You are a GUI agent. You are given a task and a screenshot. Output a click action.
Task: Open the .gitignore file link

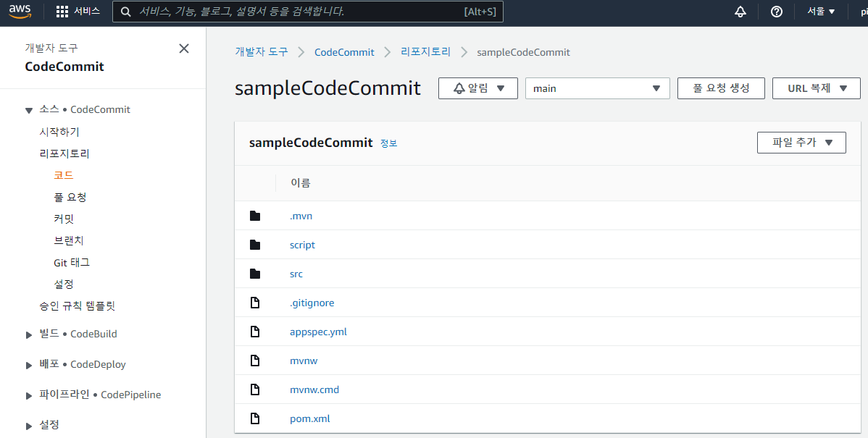(312, 303)
